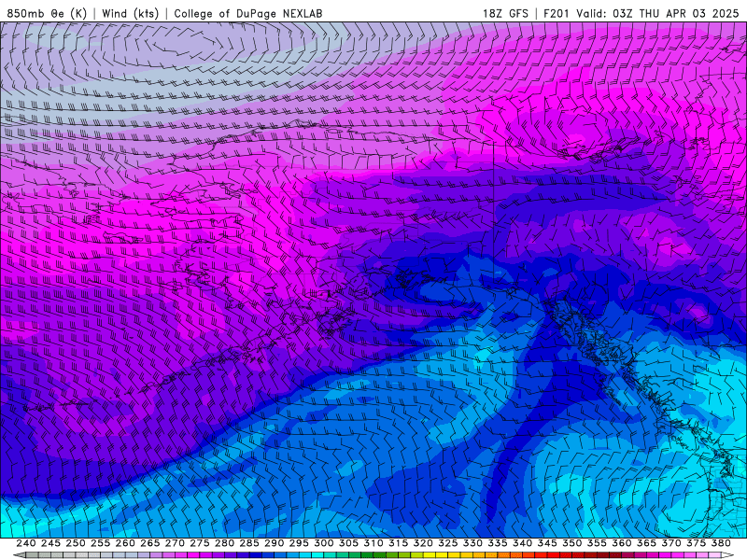
Task: Click the 370 legend value
Action: pyautogui.click(x=670, y=543)
